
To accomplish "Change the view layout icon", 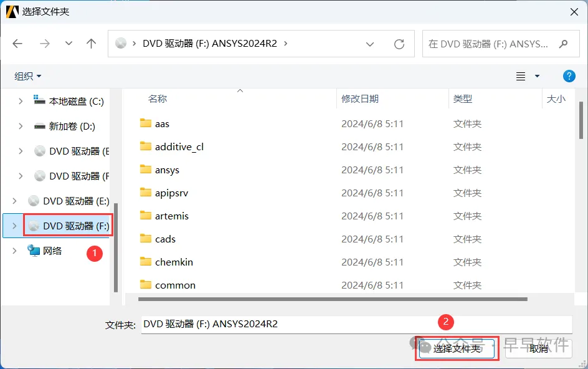I will (x=521, y=76).
